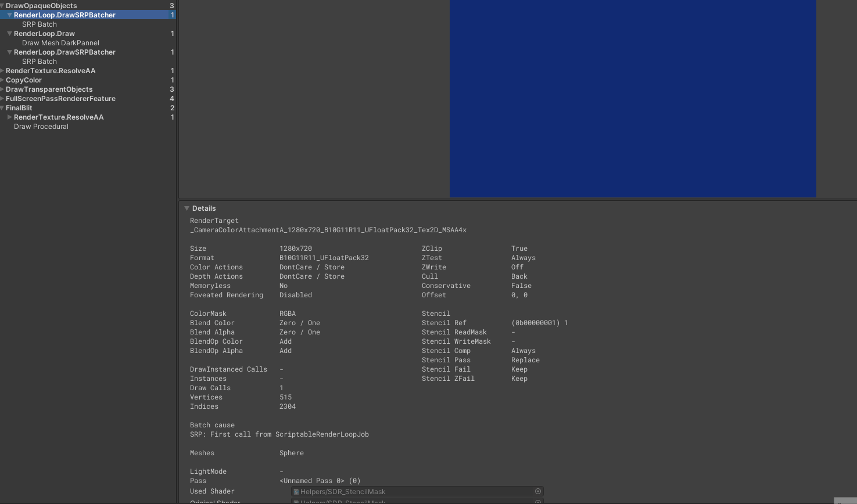The width and height of the screenshot is (857, 504).
Task: Click Foveated Rendering value Disabled
Action: click(296, 295)
